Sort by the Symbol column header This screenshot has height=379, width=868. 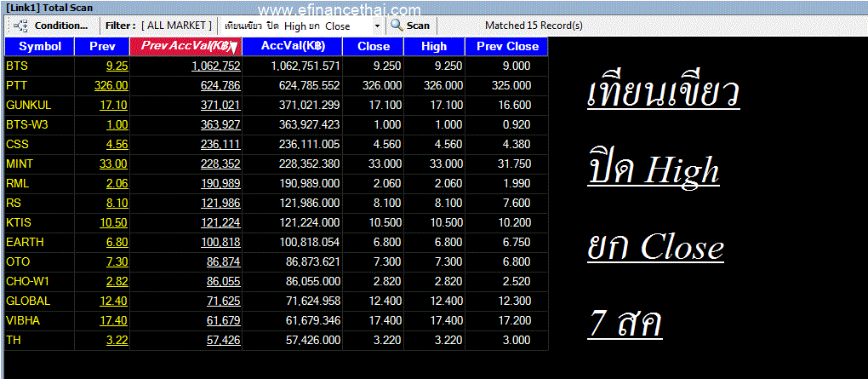tap(39, 47)
